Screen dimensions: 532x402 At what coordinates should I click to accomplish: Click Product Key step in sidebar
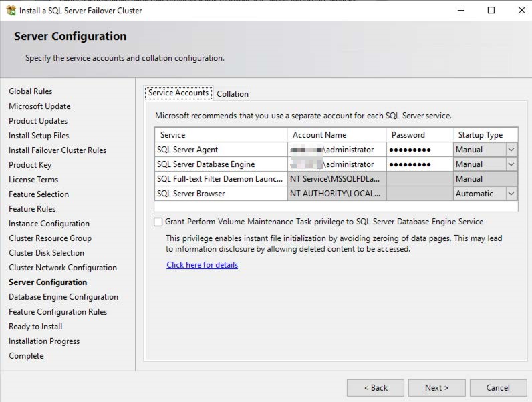click(x=30, y=165)
